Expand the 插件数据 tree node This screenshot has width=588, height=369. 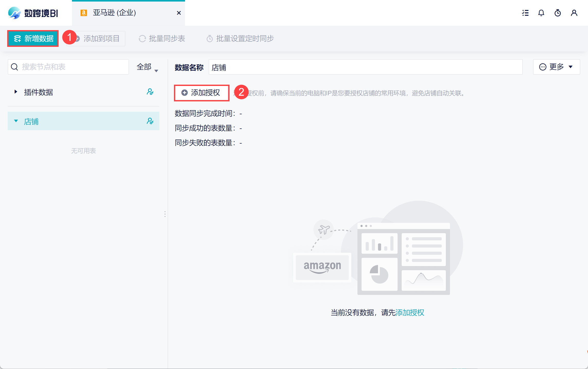16,92
